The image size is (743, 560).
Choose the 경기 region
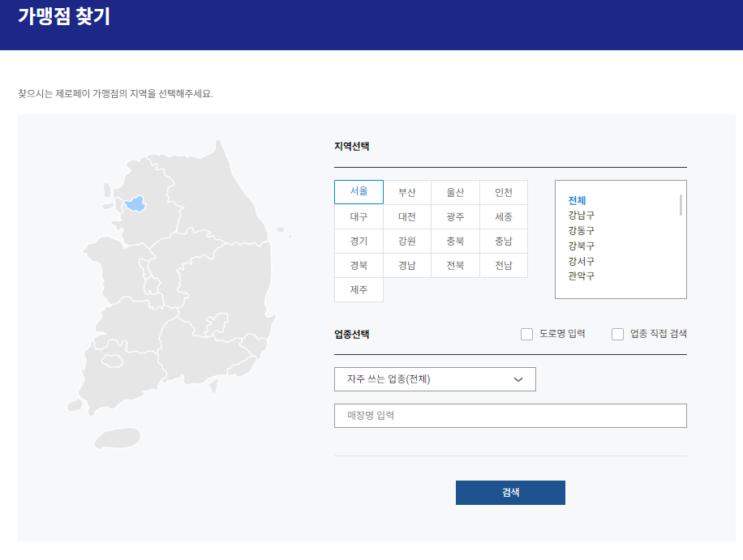[359, 241]
